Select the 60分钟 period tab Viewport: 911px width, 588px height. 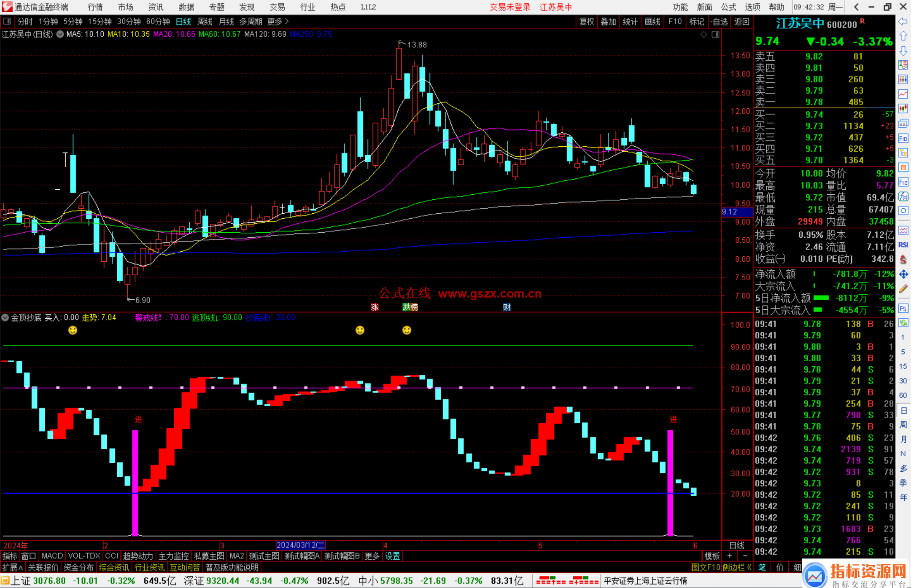click(158, 21)
